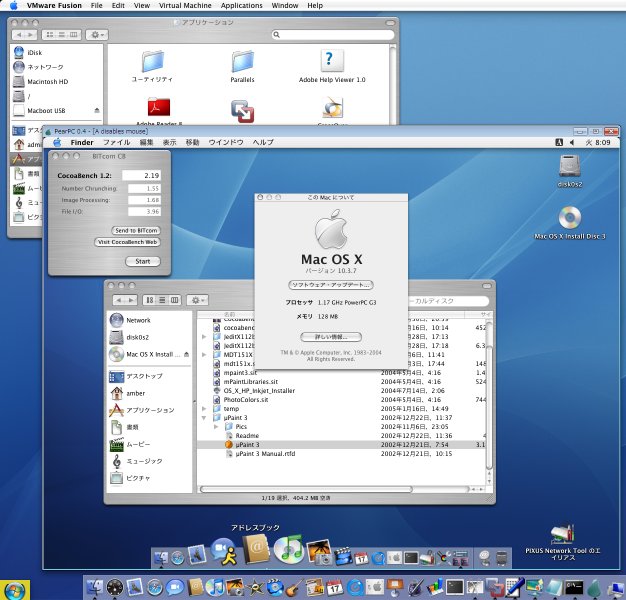
Task: Click the 詳しい情報 button in About This Mac
Action: coord(331,337)
